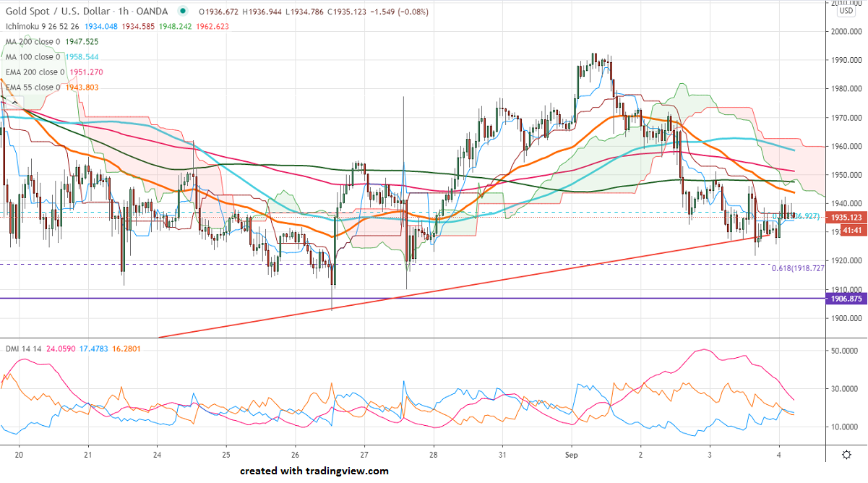Click date 27 on the time axis

[364, 456]
